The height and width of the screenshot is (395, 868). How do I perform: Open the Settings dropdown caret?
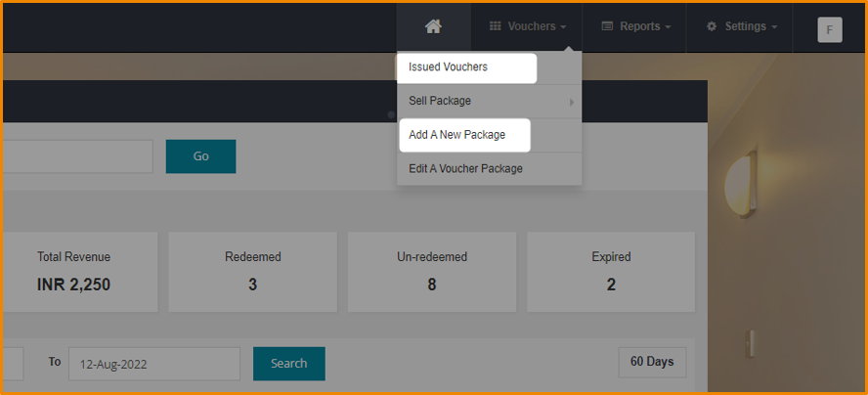coord(774,27)
